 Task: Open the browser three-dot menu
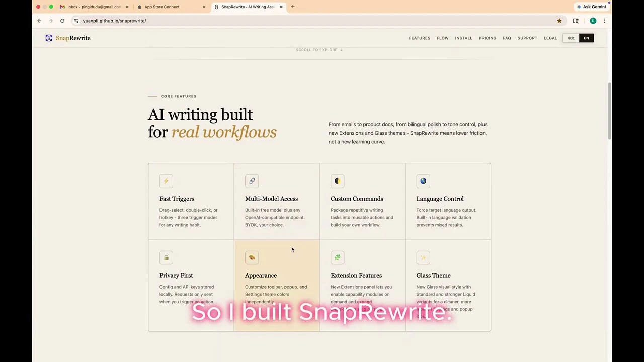click(605, 21)
